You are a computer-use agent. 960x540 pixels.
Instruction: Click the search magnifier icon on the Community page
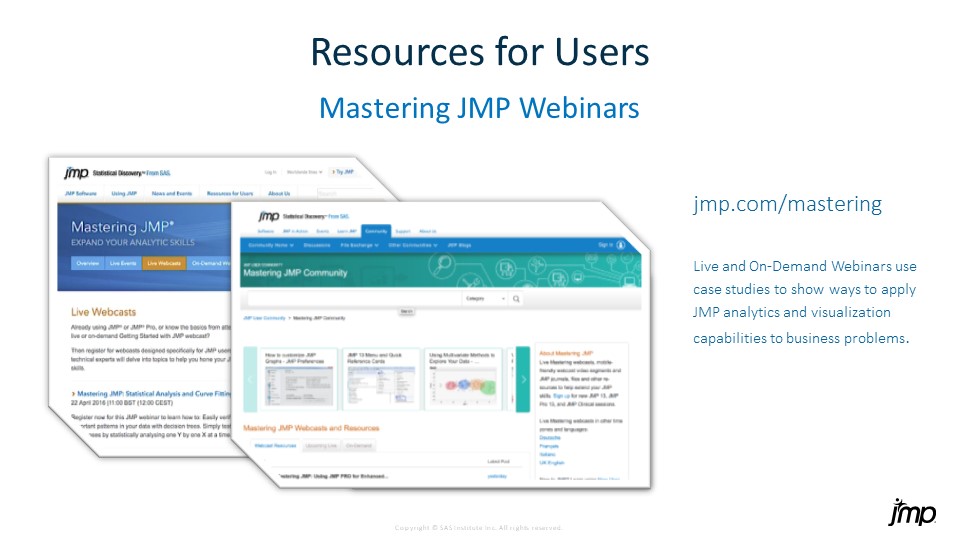pyautogui.click(x=516, y=299)
